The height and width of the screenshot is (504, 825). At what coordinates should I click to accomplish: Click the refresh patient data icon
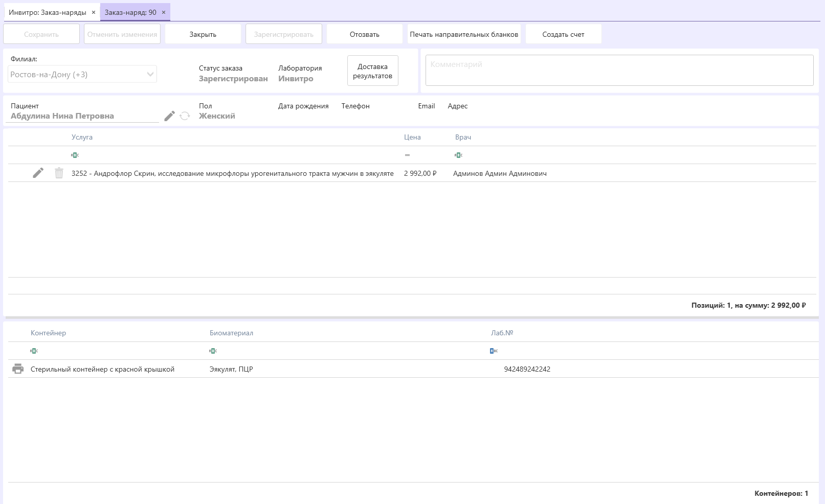185,116
